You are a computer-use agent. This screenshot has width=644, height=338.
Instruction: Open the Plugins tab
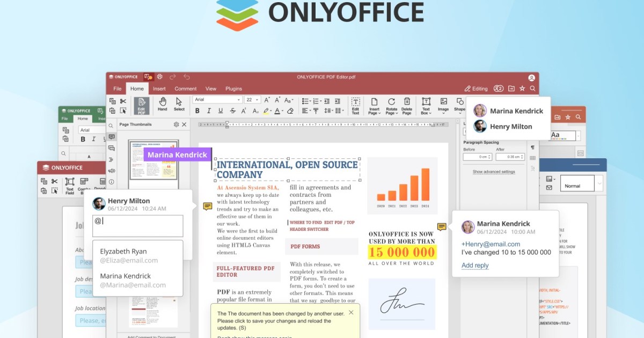[233, 89]
